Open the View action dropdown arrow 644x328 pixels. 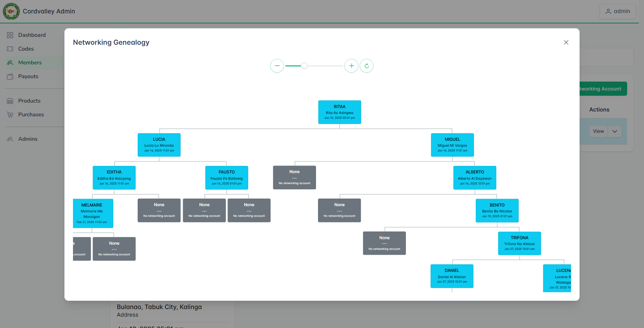[x=615, y=131]
